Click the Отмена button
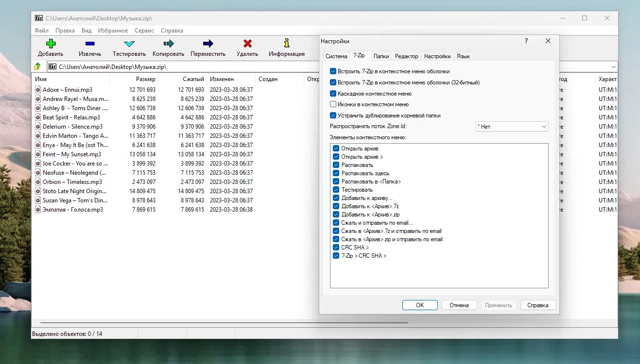640x364 pixels. [459, 305]
